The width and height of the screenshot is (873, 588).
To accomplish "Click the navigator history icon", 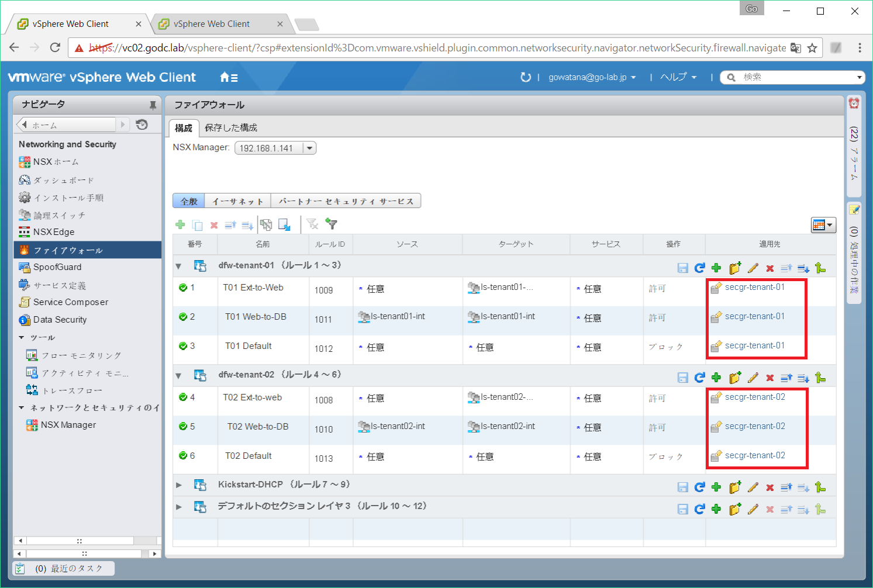I will 142,124.
